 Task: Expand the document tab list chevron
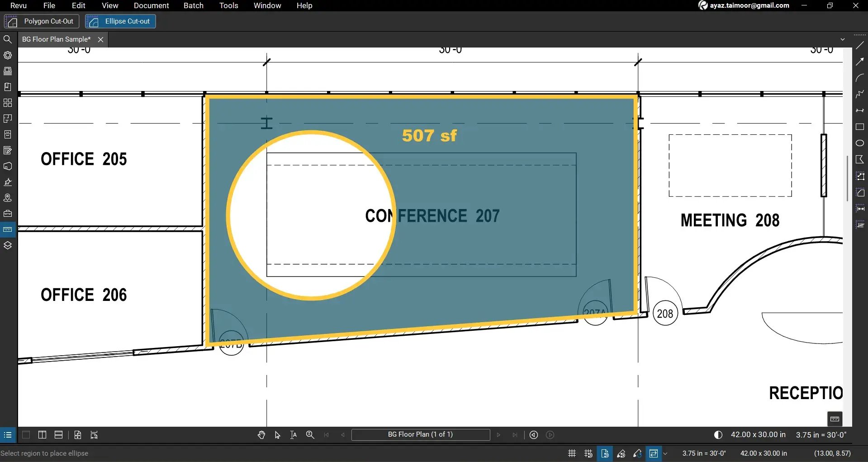(x=843, y=39)
